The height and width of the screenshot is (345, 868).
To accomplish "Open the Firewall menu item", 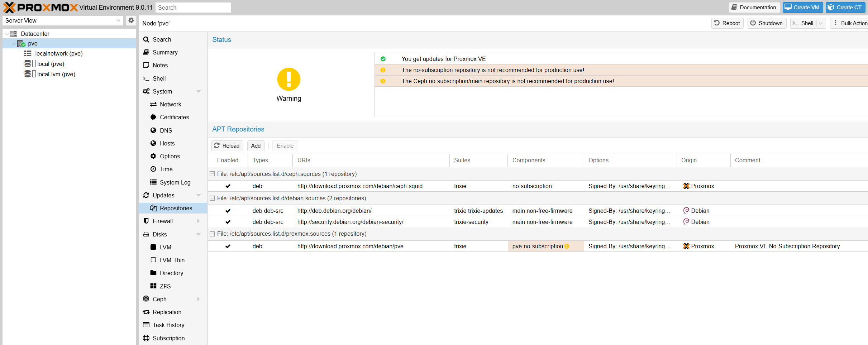I will (173, 221).
